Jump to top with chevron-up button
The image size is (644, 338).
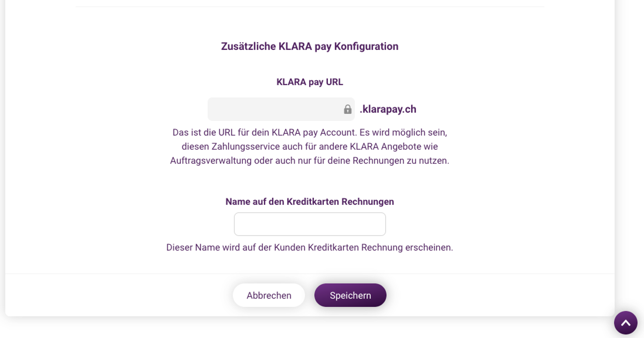[x=626, y=323]
